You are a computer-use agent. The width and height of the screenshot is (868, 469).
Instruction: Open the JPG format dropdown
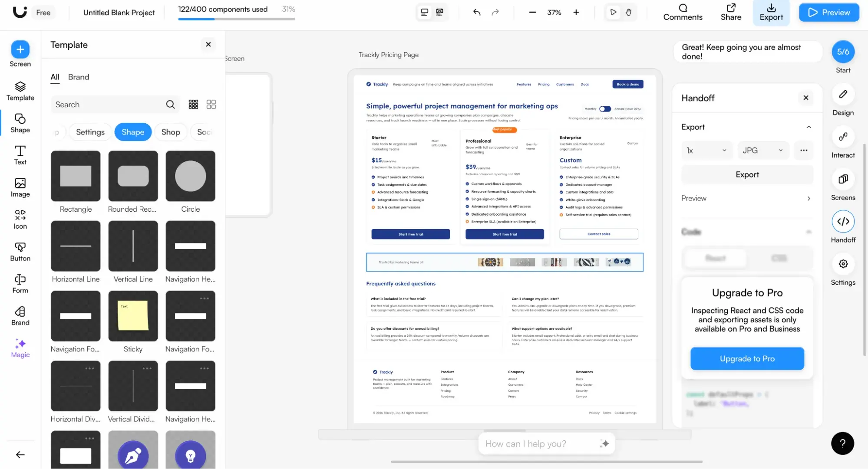pos(763,151)
